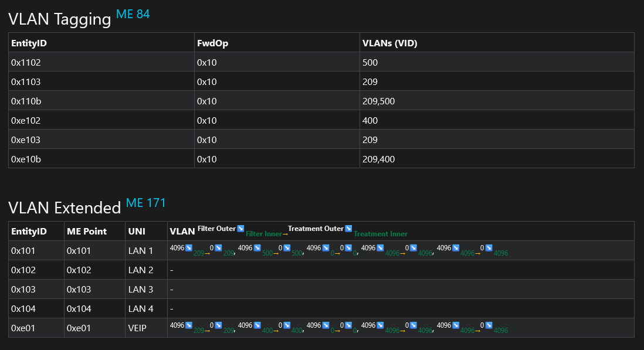Viewport: 644px width, 350px height.
Task: Click blue arrow icon beside Filter Outer header
Action: [240, 229]
